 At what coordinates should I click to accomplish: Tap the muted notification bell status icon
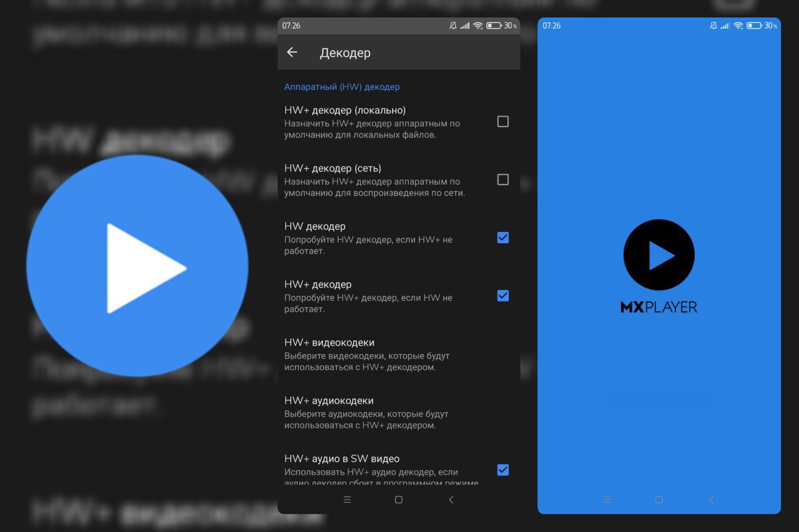coord(455,26)
